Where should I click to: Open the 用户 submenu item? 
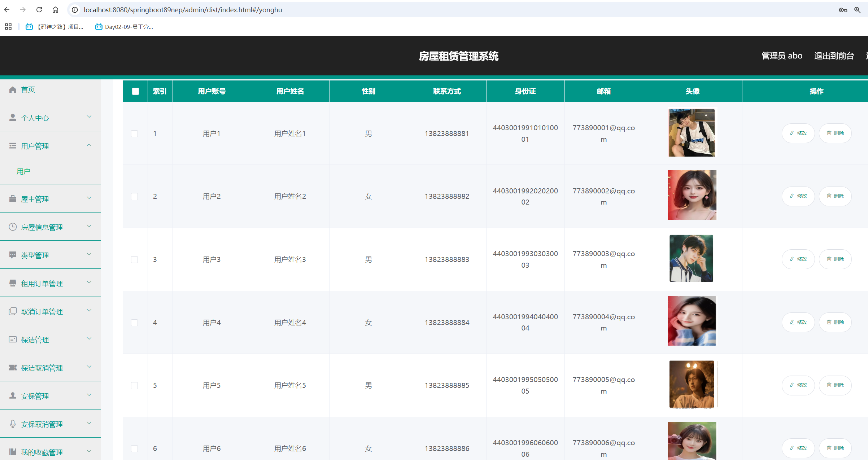[23, 171]
